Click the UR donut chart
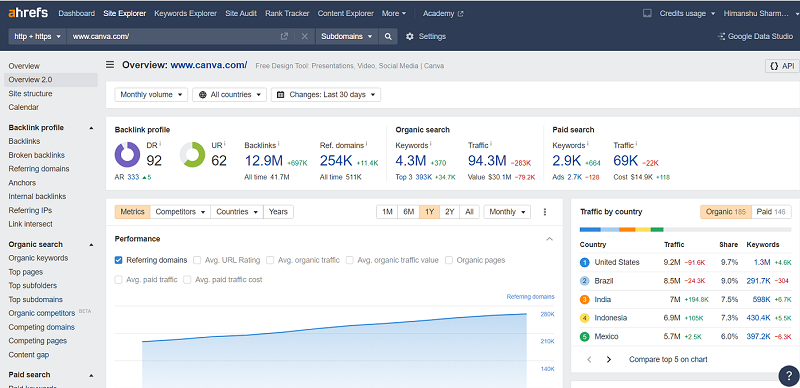800x388 pixels. 192,155
